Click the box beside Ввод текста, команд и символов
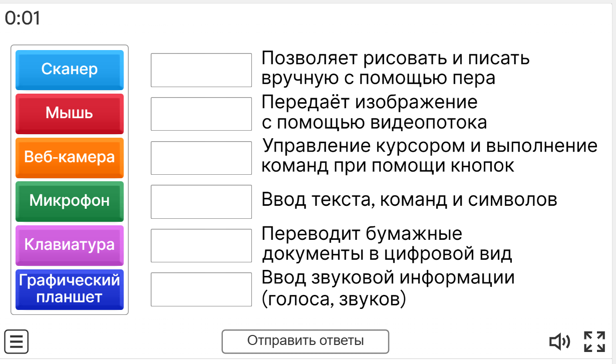616x364 pixels. click(x=201, y=202)
